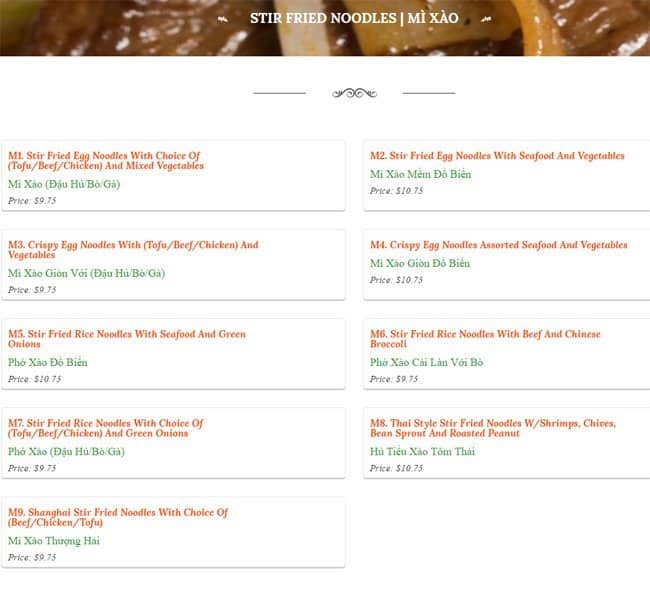Click the decorative flourish ornament below the header
650x592 pixels.
(x=354, y=93)
